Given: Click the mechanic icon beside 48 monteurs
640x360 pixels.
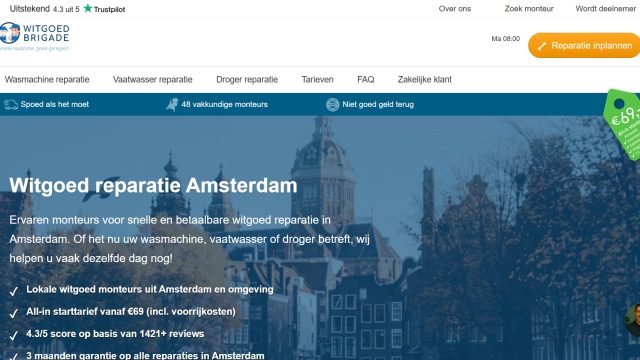Looking at the screenshot, I should tap(172, 104).
